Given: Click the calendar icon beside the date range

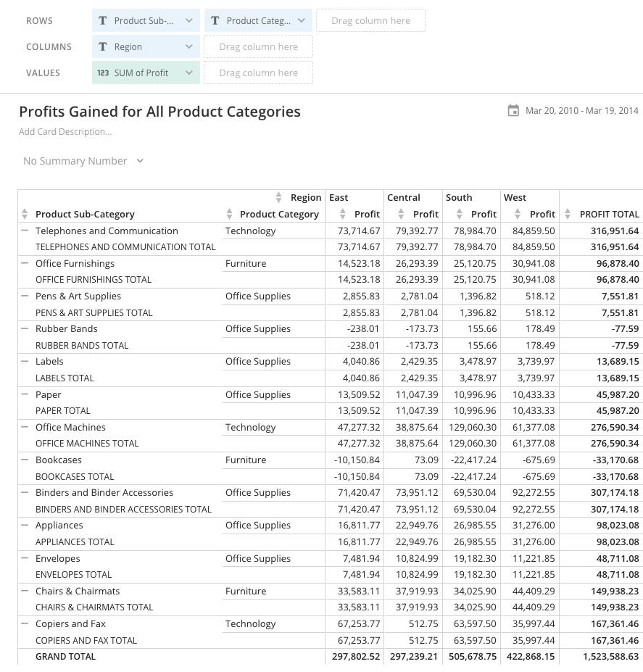Looking at the screenshot, I should click(514, 111).
